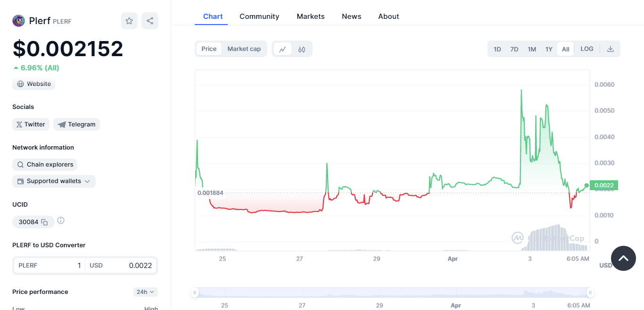Show UCID info tooltip icon
The height and width of the screenshot is (310, 644).
(x=61, y=220)
